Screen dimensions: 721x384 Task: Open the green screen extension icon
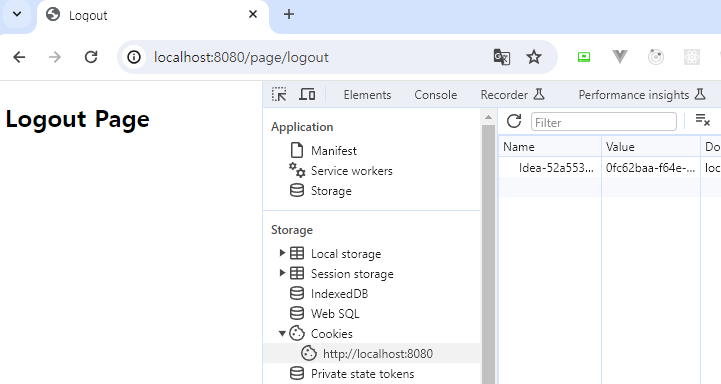[x=584, y=57]
